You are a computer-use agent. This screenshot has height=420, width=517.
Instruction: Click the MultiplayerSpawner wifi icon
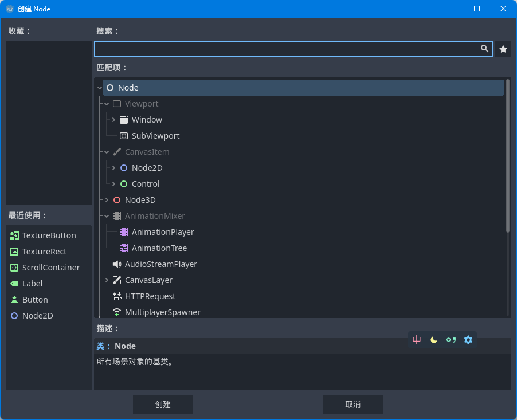[x=117, y=312]
